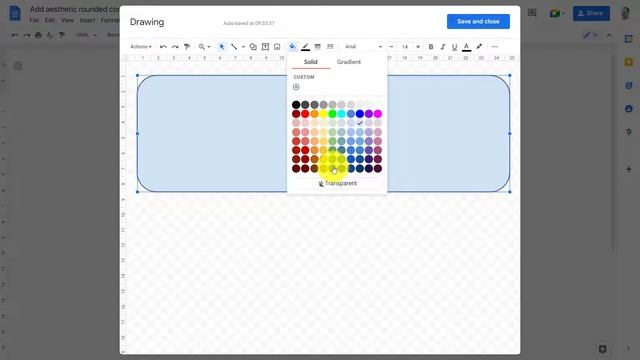Open the Google Docs home icon

click(x=15, y=13)
